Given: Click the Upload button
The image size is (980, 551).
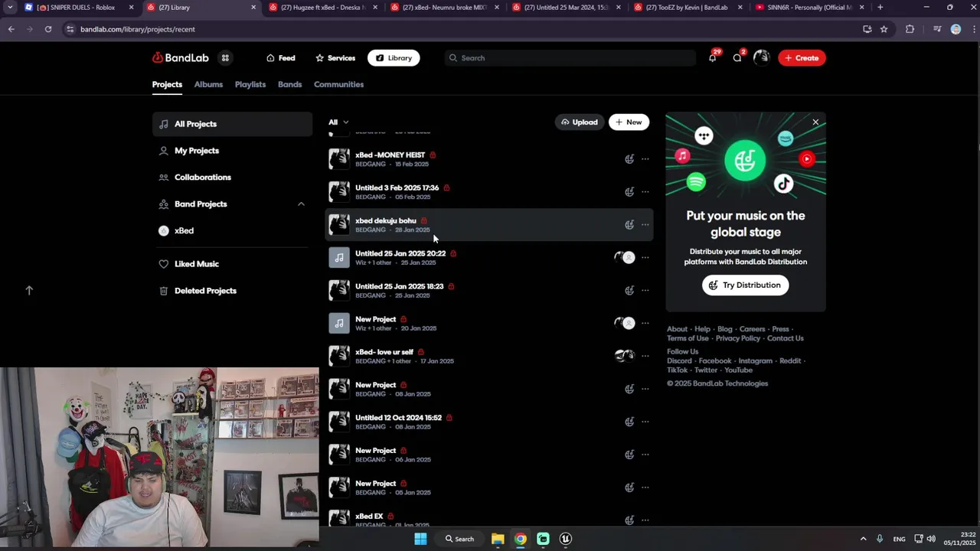Looking at the screenshot, I should 579,122.
